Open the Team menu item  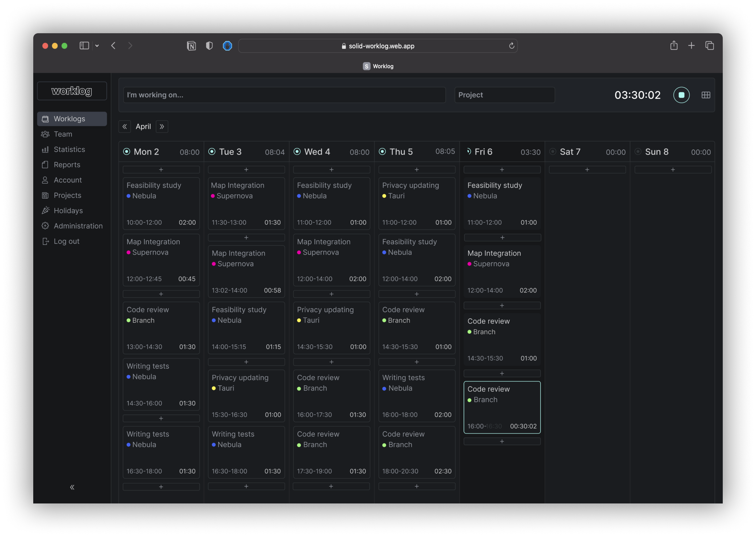coord(63,134)
